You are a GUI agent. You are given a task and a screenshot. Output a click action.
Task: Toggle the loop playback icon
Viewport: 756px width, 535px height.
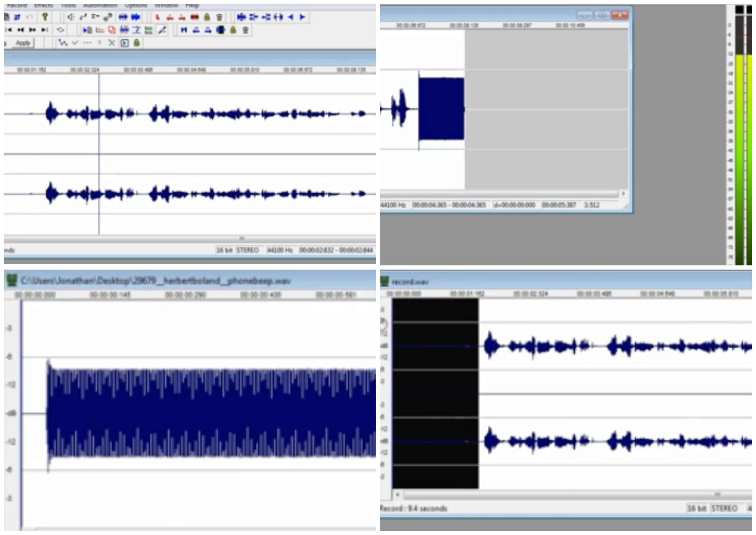pos(60,30)
